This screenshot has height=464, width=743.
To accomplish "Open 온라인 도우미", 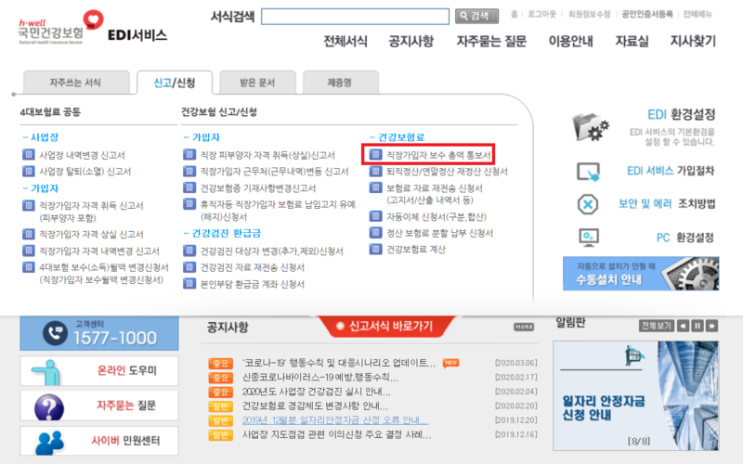I will (x=99, y=371).
